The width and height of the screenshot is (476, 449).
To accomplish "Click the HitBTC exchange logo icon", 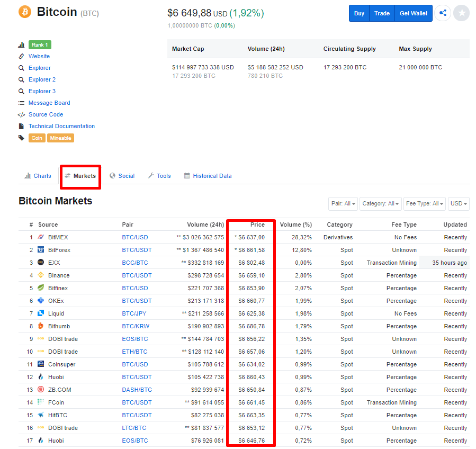I will (x=41, y=415).
